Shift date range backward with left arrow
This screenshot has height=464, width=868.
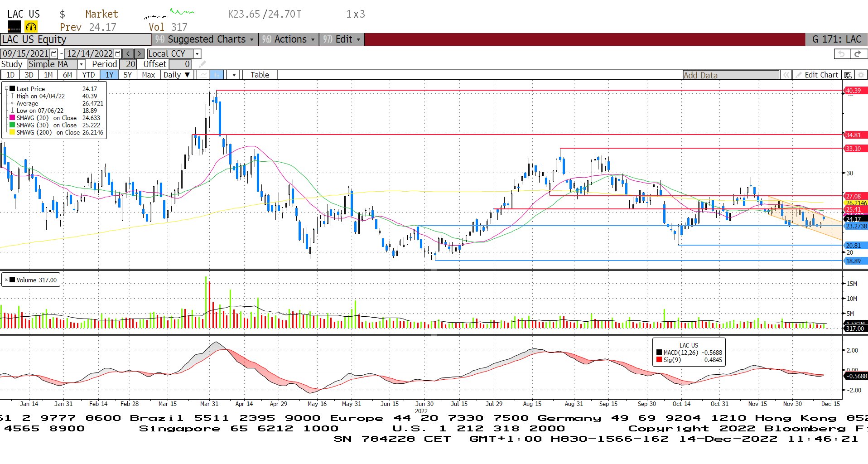(128, 53)
